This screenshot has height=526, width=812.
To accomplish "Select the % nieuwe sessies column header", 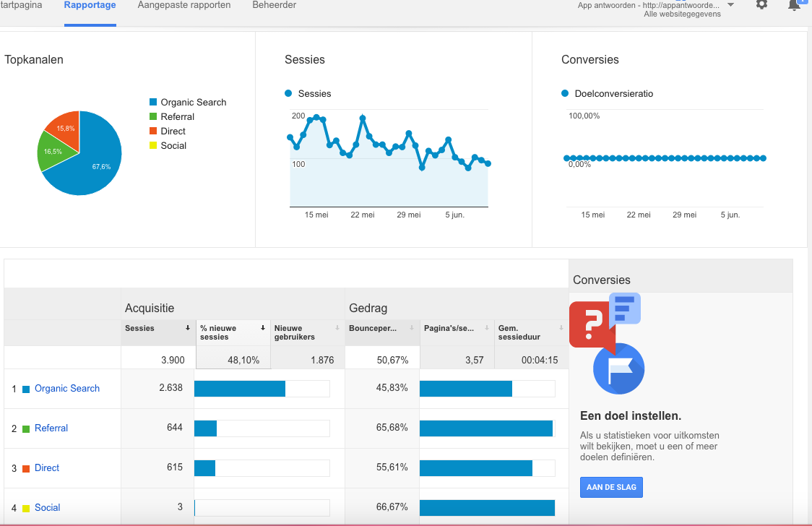I will [233, 332].
